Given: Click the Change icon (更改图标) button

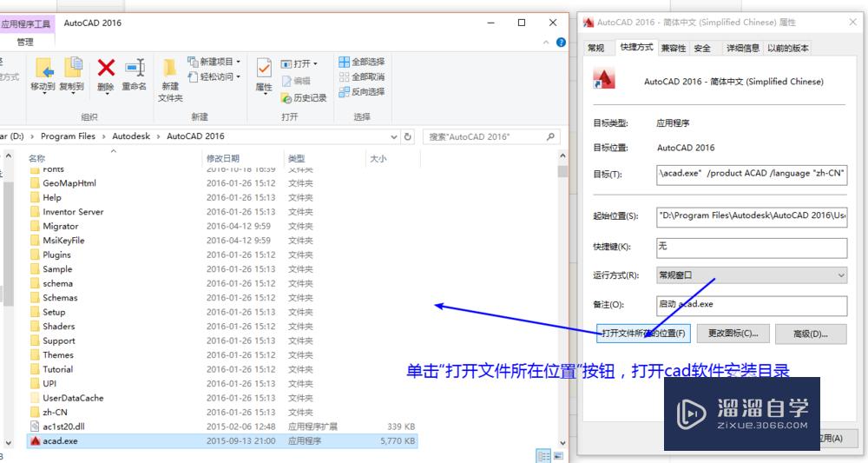Looking at the screenshot, I should coord(733,334).
